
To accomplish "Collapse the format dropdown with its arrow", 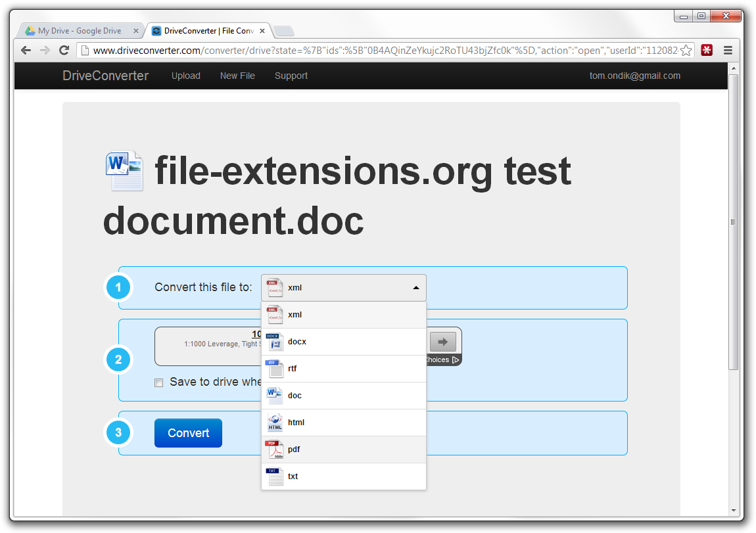I will pyautogui.click(x=416, y=288).
